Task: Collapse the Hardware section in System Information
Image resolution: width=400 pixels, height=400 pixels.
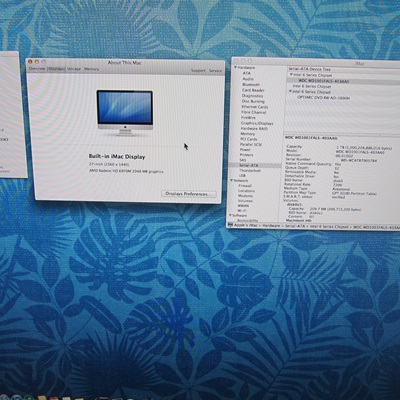Action: pyautogui.click(x=235, y=67)
